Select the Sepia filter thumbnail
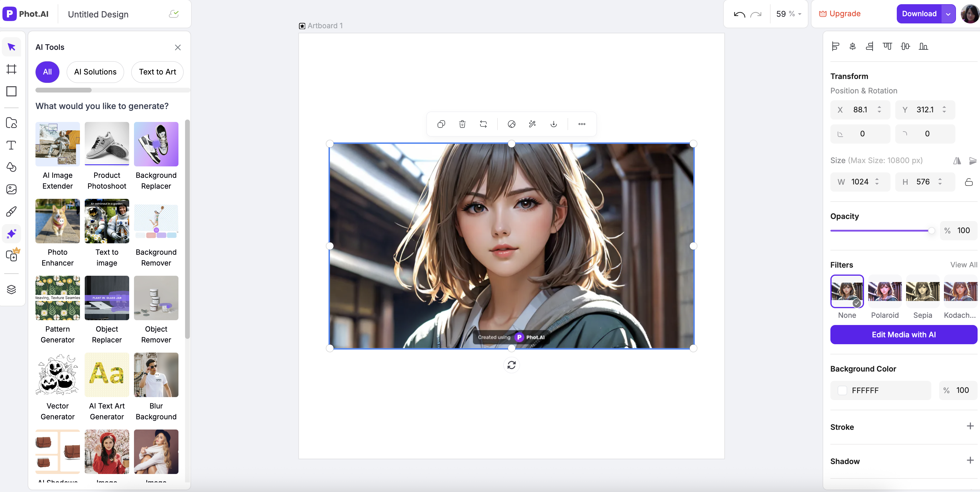 pos(922,292)
